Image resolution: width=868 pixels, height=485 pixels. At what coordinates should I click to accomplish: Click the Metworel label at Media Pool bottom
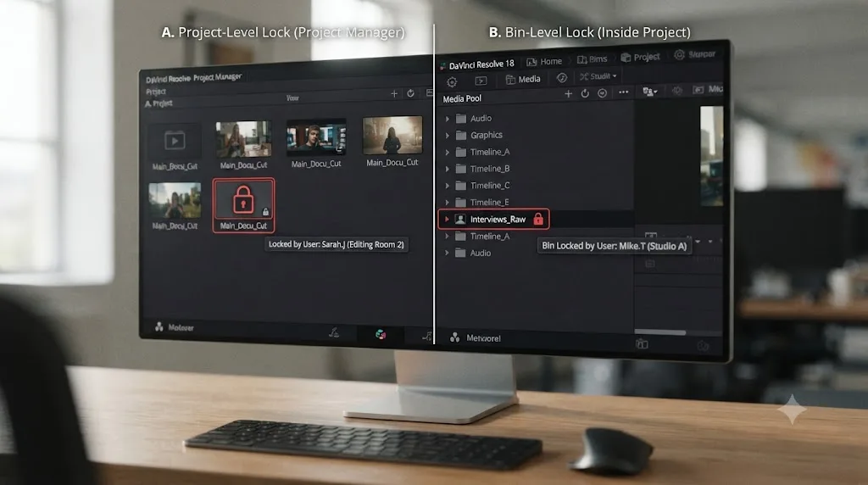pyautogui.click(x=483, y=338)
